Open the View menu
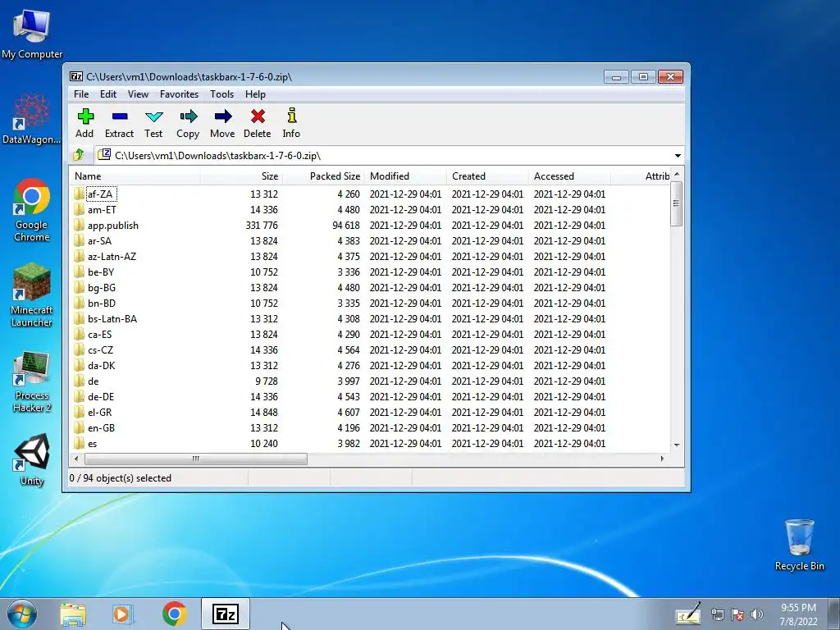The width and height of the screenshot is (840, 630). coord(138,94)
